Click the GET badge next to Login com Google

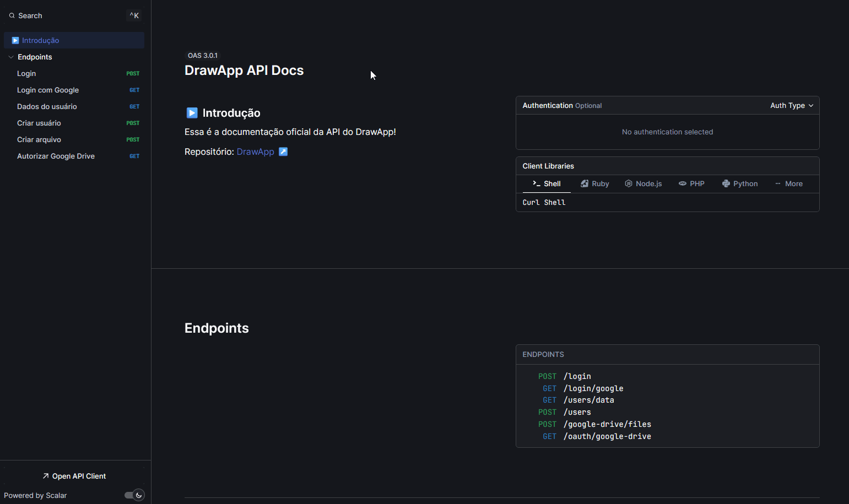click(x=134, y=90)
